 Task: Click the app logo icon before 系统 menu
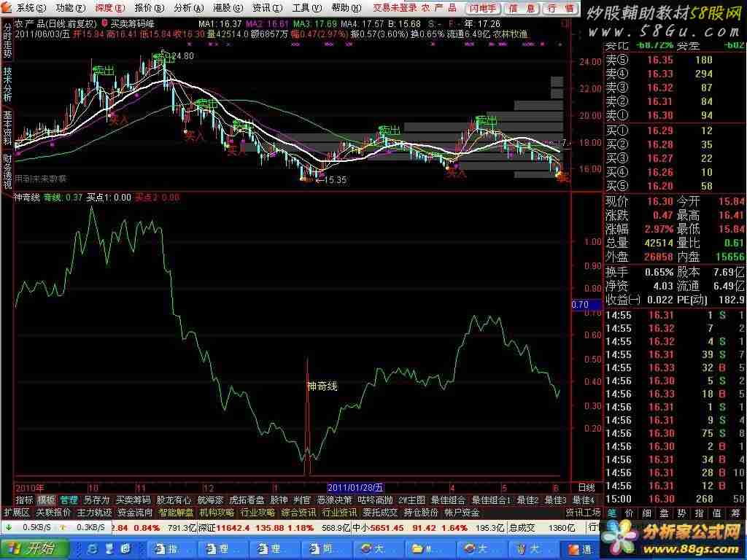[x=7, y=8]
